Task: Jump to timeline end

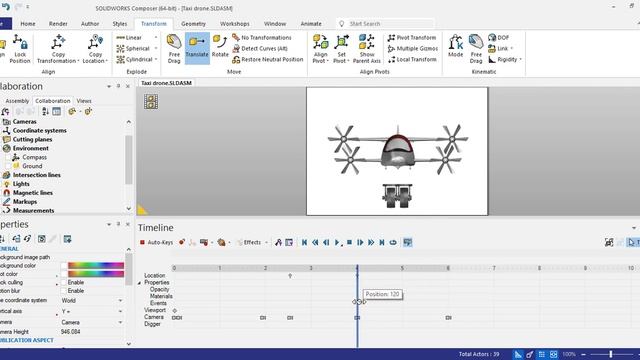Action: point(382,242)
